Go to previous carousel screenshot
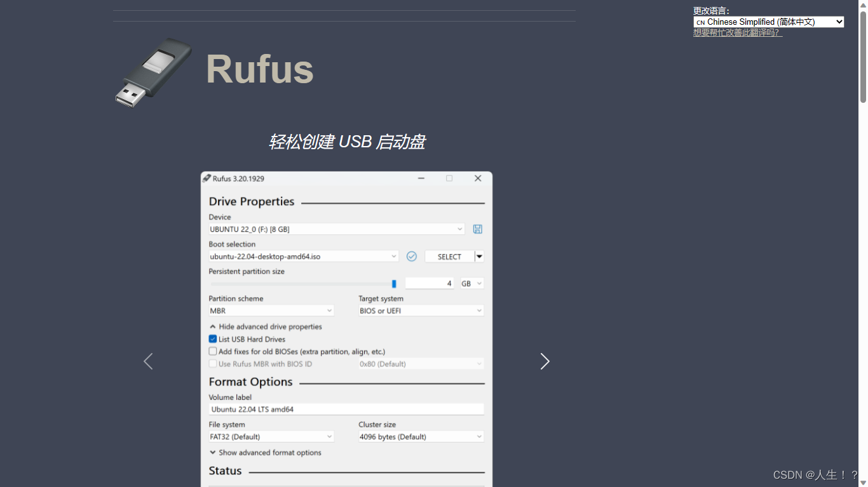 tap(148, 361)
